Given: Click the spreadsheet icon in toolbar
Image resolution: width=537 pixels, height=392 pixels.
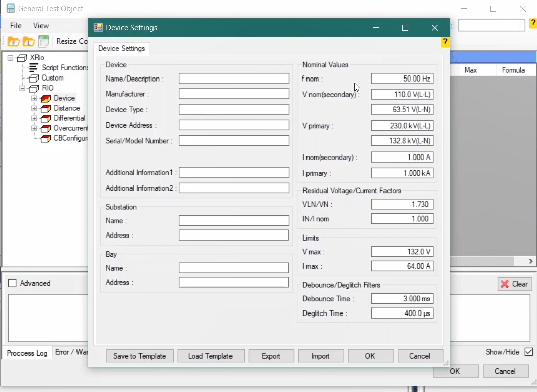Looking at the screenshot, I should point(44,42).
